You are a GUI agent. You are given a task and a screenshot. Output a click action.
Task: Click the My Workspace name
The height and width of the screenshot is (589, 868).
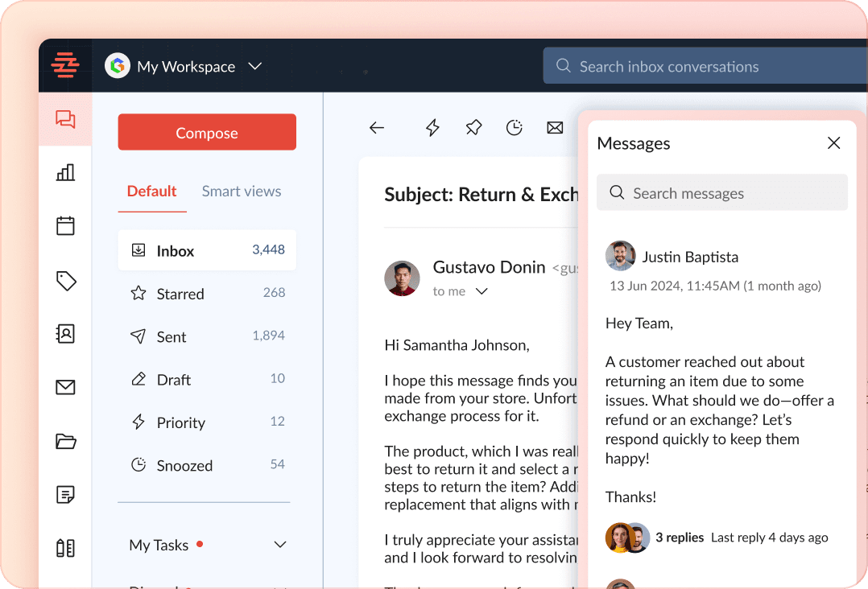pyautogui.click(x=186, y=66)
